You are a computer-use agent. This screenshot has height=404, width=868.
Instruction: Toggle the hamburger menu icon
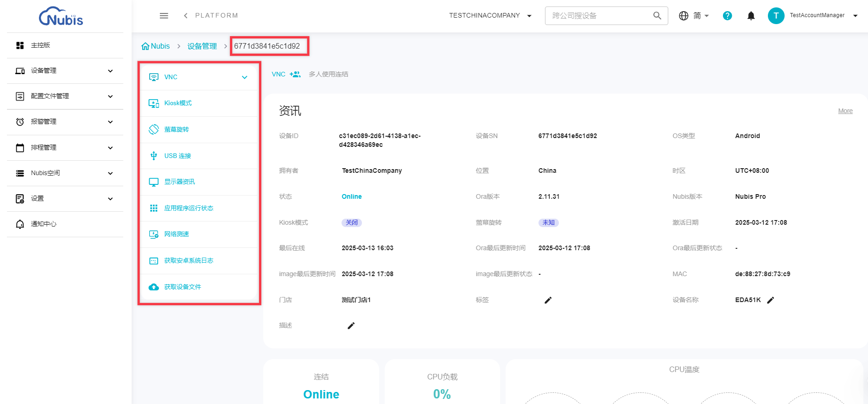(x=164, y=16)
